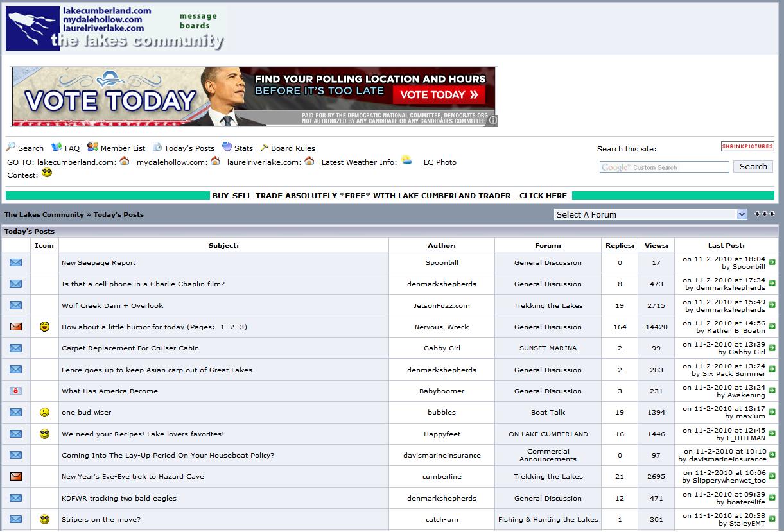The height and width of the screenshot is (532, 784).
Task: Click the Google Custom Search field
Action: tap(665, 167)
